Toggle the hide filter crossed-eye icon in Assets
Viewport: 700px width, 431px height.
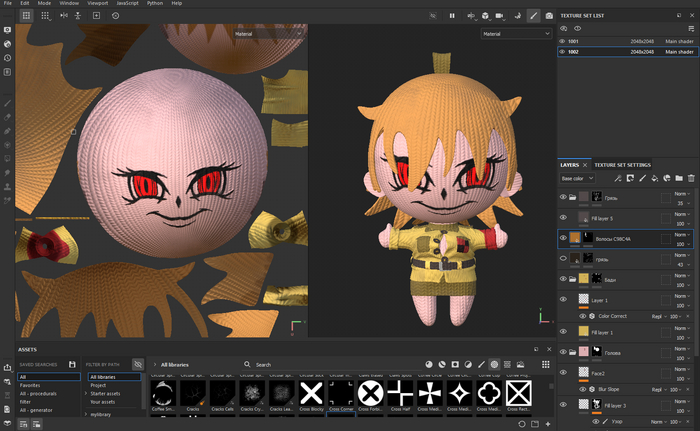click(x=138, y=364)
